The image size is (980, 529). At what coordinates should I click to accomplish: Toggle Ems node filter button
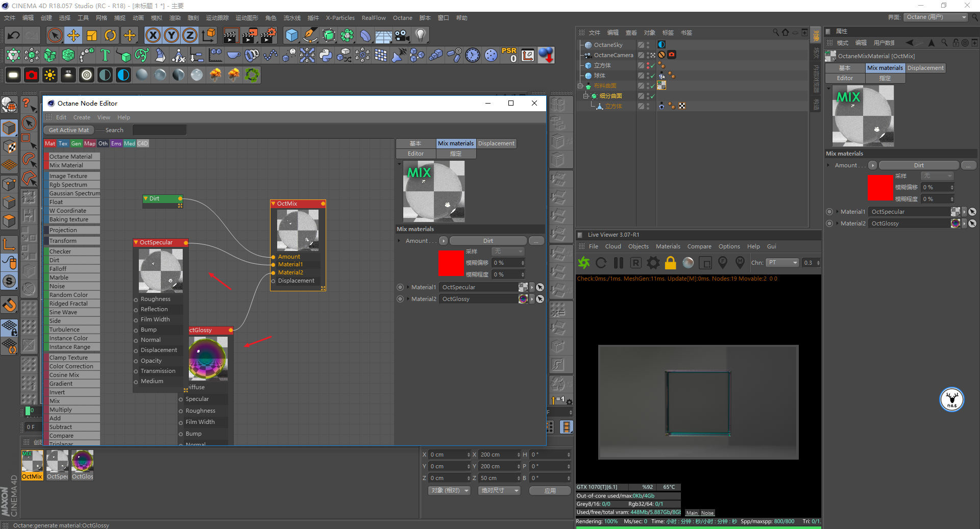pos(116,143)
